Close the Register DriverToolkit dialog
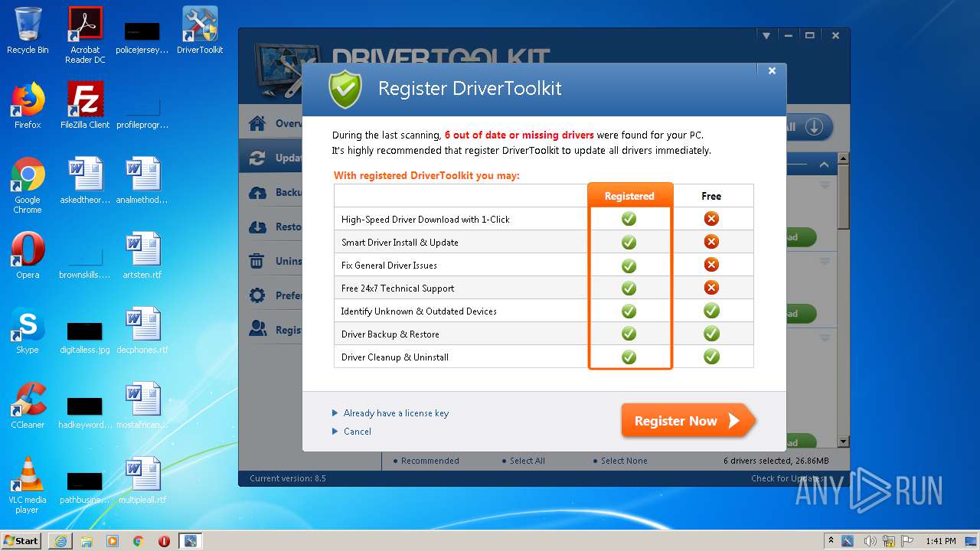980x551 pixels. [x=772, y=70]
